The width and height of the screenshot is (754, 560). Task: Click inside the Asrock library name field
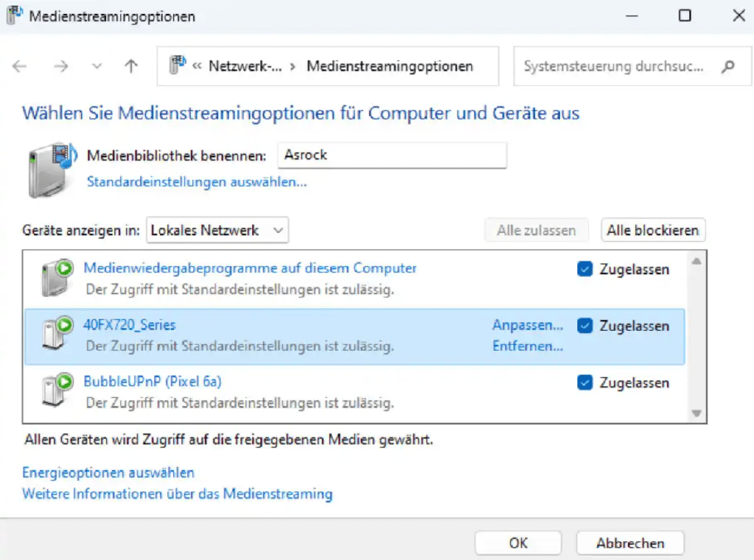point(391,155)
